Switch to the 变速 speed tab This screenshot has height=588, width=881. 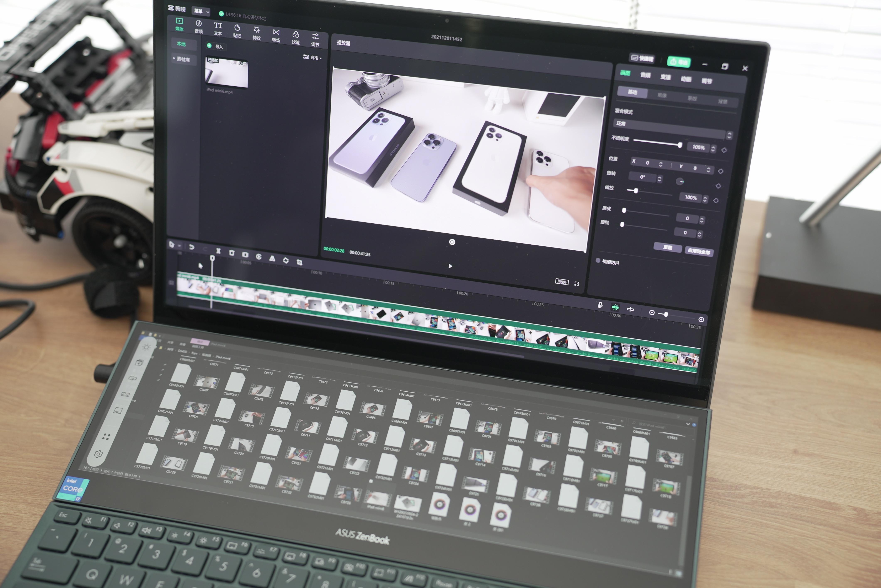pos(665,77)
